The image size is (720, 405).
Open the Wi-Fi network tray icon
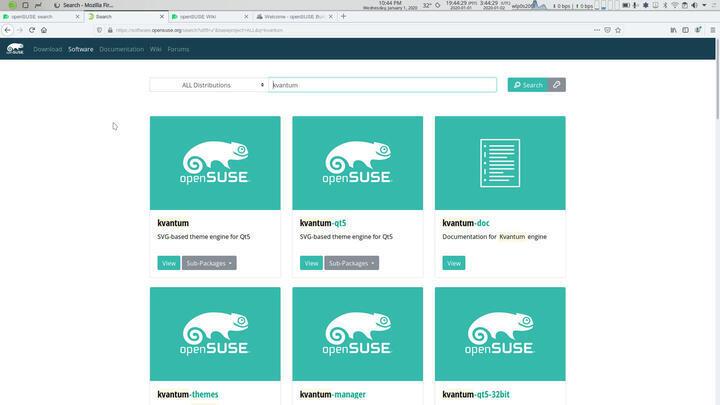[675, 5]
